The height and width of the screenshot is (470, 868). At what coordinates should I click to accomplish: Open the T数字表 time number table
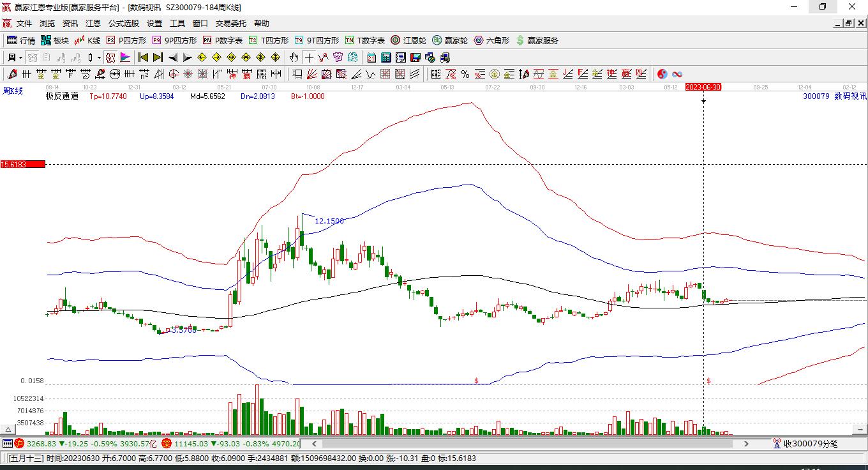tap(364, 40)
